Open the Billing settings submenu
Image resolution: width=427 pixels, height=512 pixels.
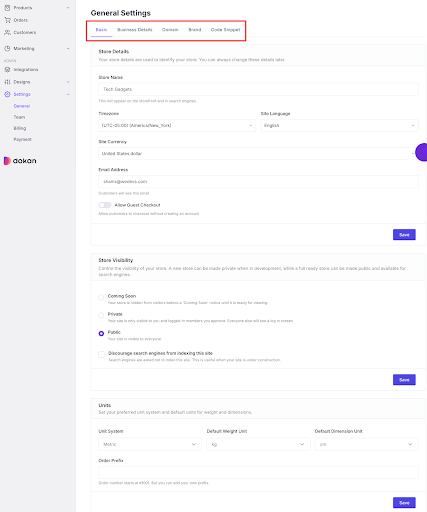tap(20, 128)
